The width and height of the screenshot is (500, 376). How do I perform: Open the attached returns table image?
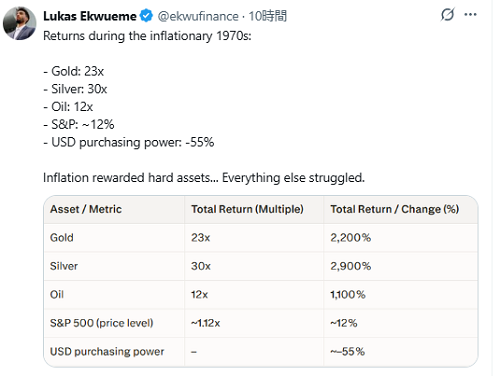(261, 282)
